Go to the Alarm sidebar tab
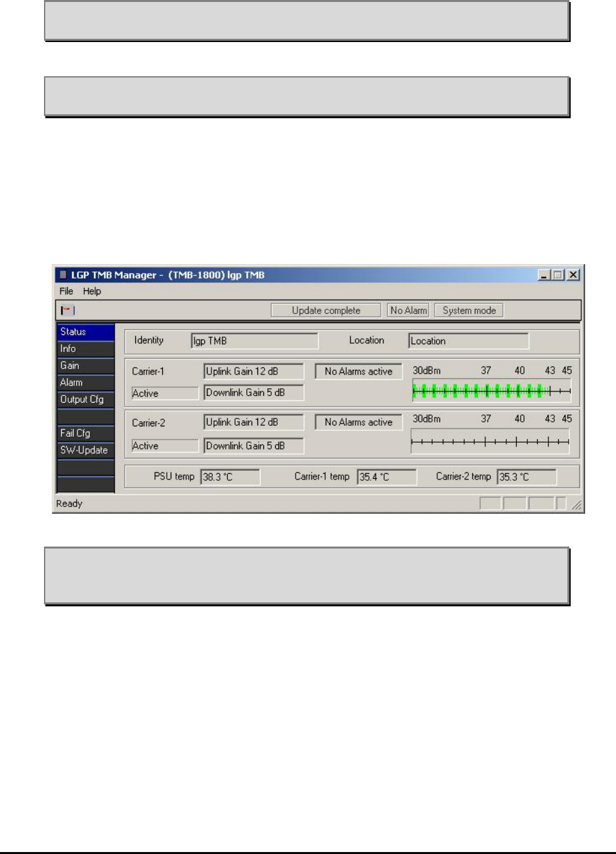Image resolution: width=616 pixels, height=854 pixels. pyautogui.click(x=86, y=382)
